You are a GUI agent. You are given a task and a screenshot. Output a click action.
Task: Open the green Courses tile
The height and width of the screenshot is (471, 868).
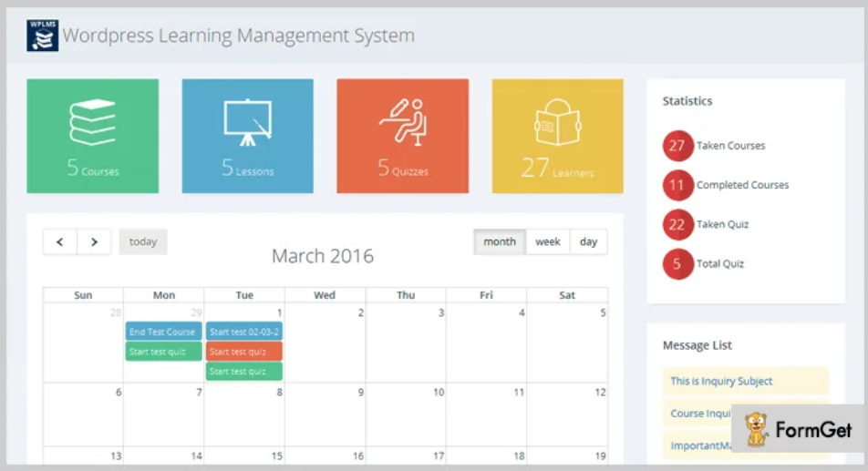point(92,136)
